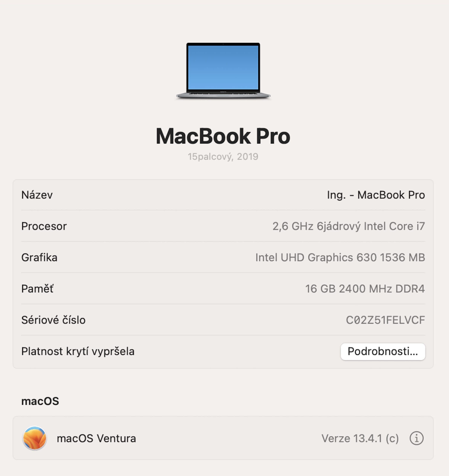Click the processor value 2,6 GHz Intel Core i7

[349, 226]
